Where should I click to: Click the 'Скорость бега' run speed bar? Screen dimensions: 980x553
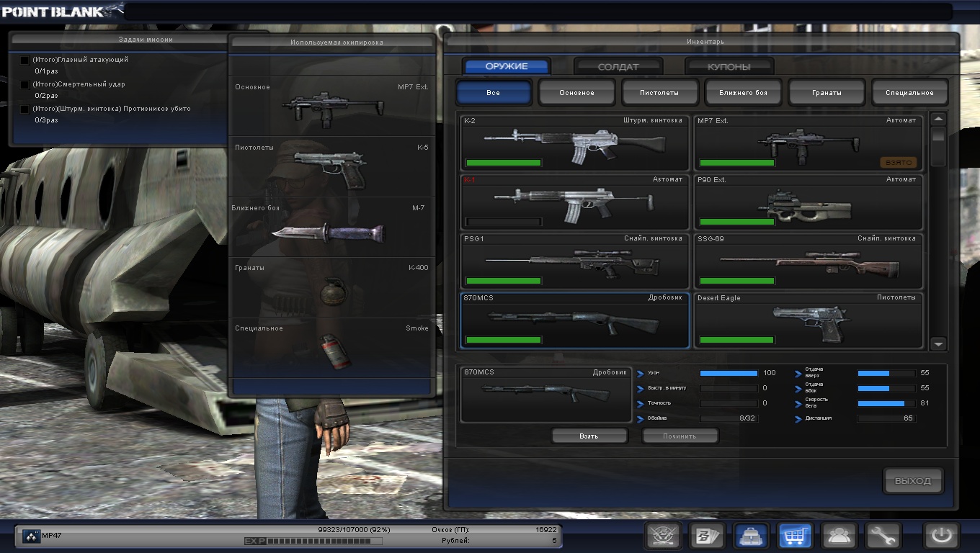point(886,403)
